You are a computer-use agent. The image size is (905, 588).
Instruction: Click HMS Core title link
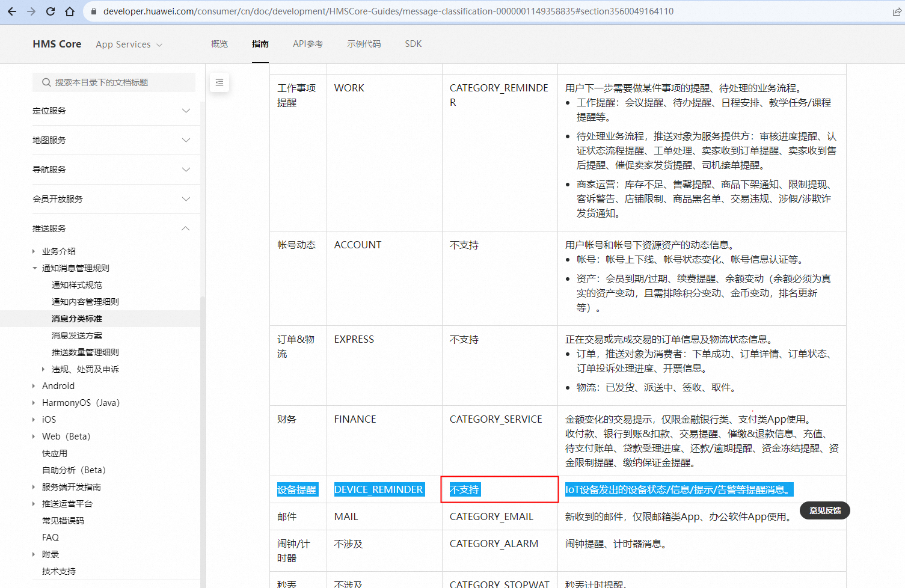57,44
